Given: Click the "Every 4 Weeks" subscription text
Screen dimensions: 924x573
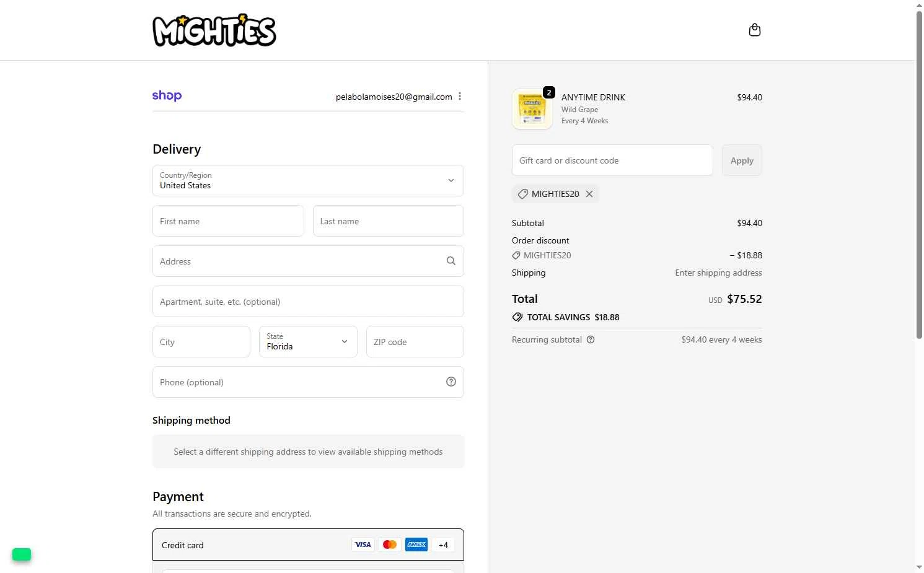Looking at the screenshot, I should pos(584,121).
